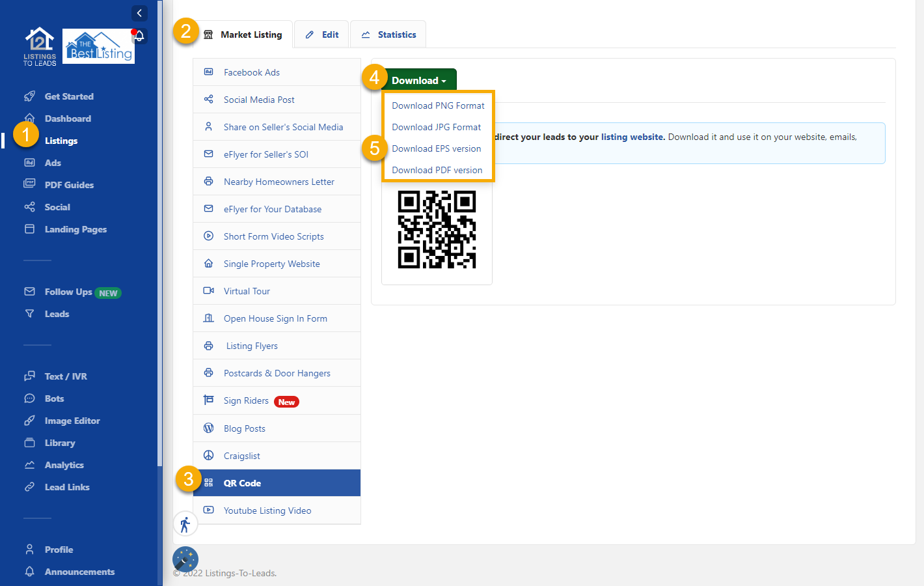Open the notification bell

[139, 36]
